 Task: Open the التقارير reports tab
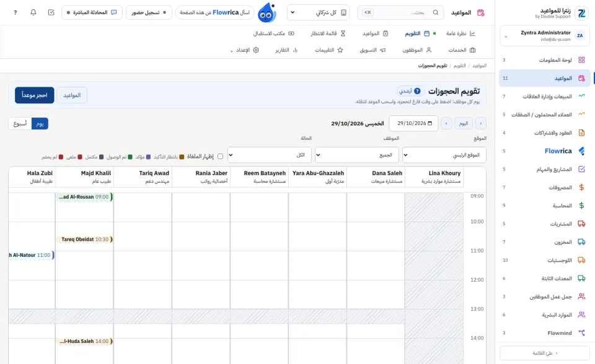(286, 50)
